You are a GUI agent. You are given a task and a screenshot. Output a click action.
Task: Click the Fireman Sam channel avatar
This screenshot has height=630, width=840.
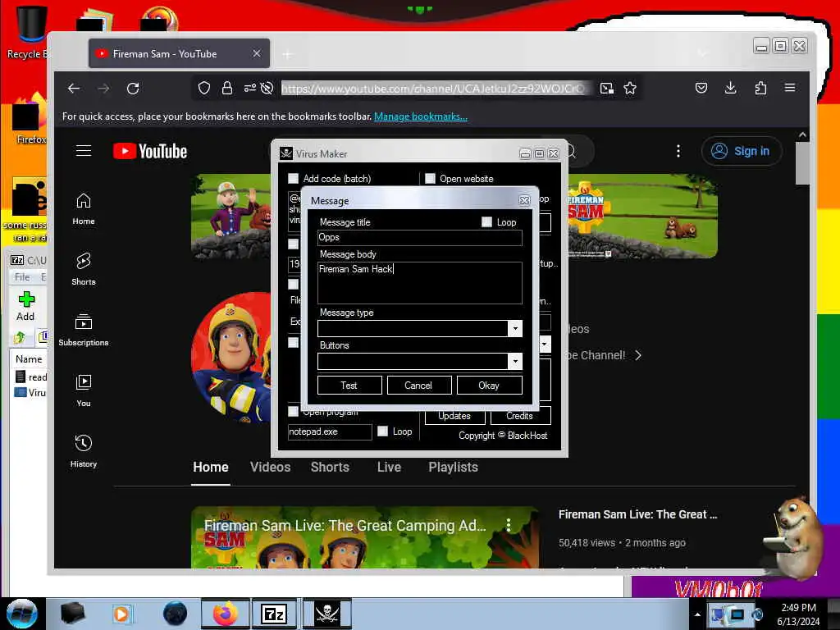(x=231, y=358)
